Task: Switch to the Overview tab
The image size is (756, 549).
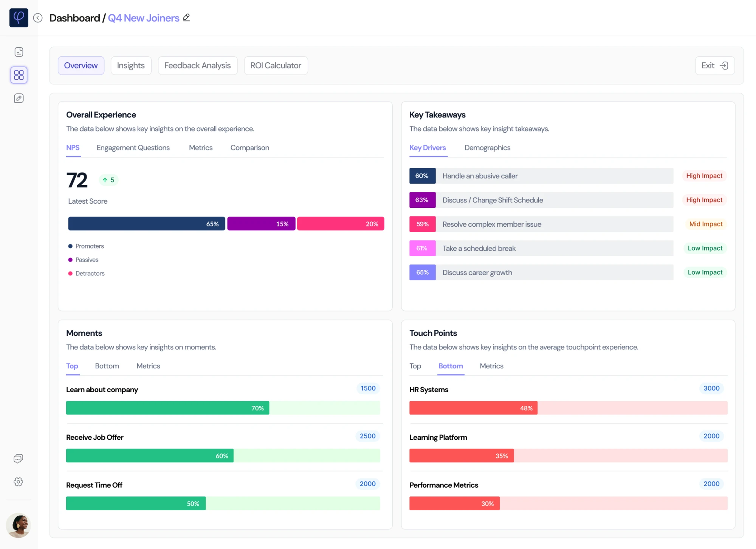Action: [81, 65]
